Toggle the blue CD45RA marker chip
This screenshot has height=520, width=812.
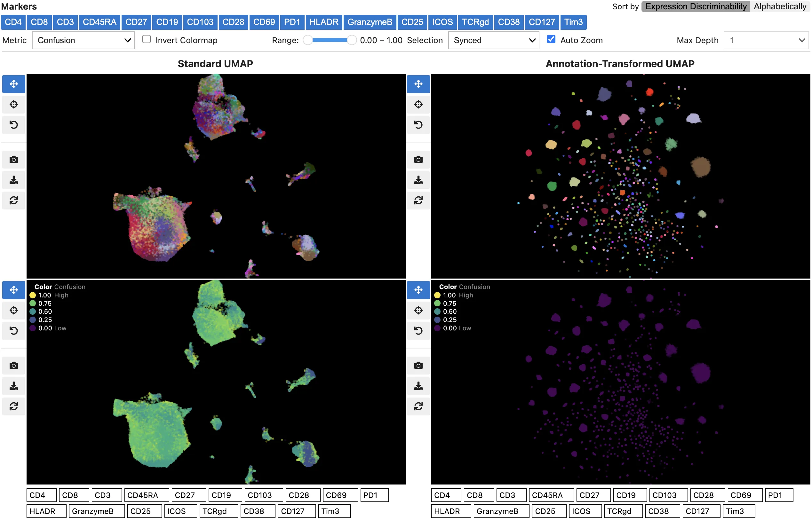(99, 22)
